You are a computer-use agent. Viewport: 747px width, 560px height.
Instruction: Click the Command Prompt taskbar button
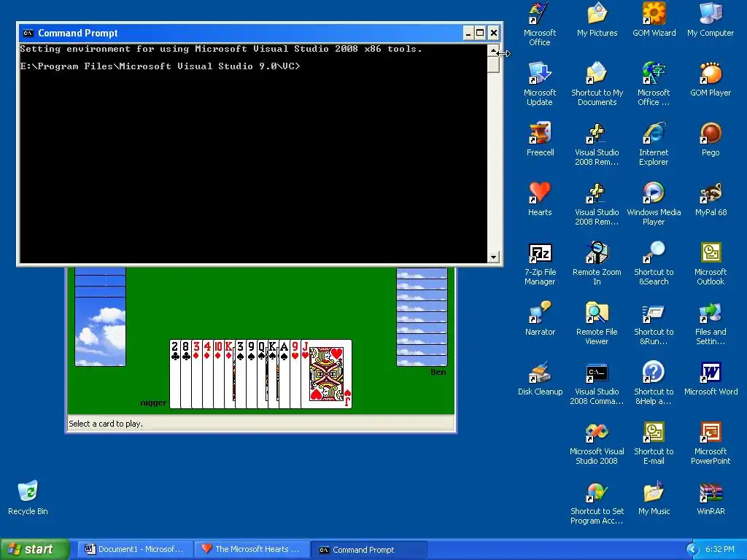(369, 549)
